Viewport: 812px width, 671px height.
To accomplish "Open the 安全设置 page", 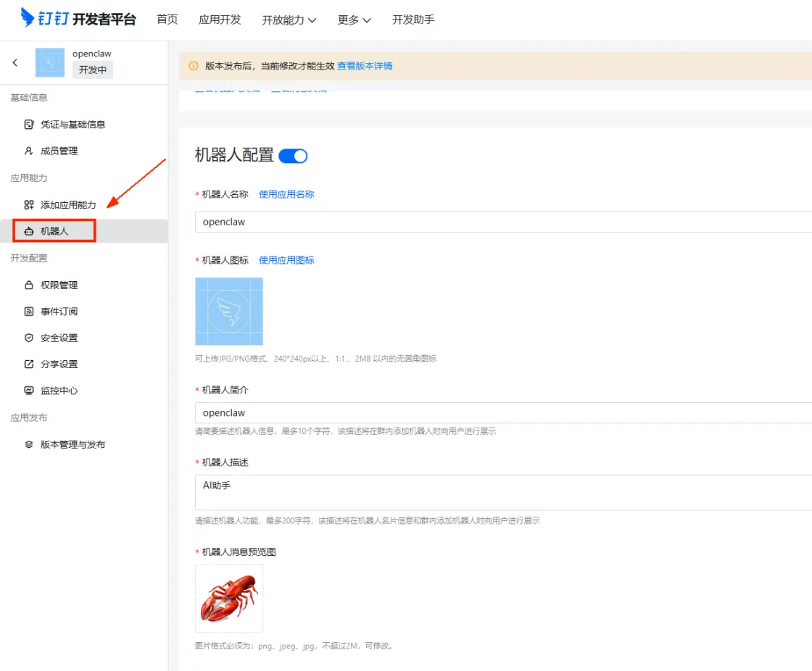I will 62,337.
